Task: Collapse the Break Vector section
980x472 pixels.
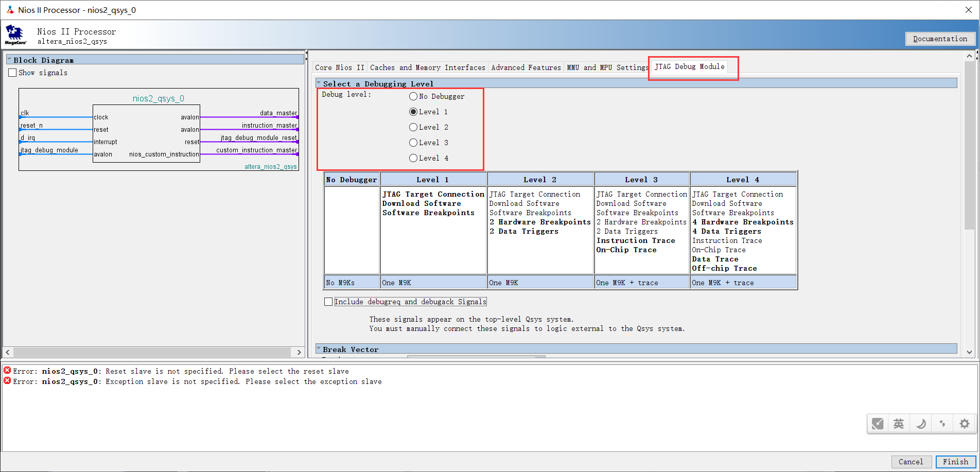Action: click(x=319, y=349)
